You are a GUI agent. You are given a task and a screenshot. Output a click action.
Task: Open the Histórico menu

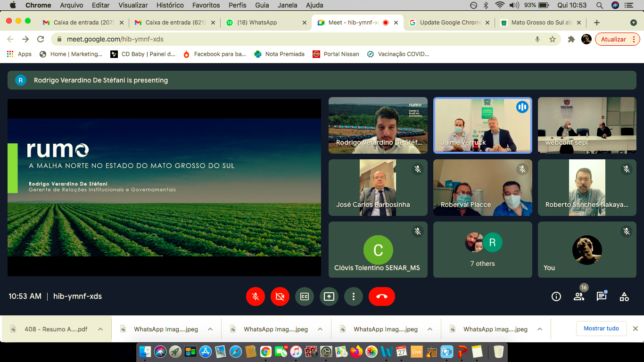(x=170, y=5)
